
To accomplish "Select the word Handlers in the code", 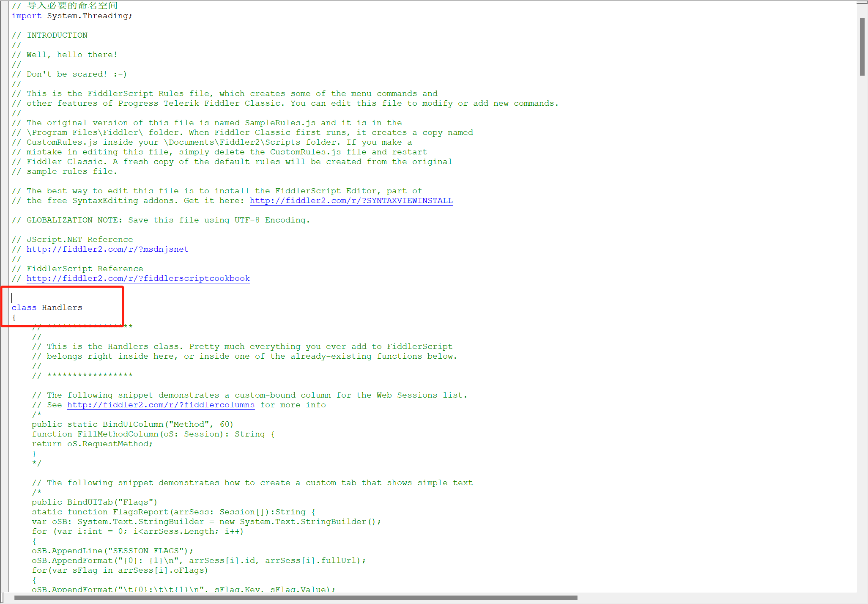I will pyautogui.click(x=62, y=307).
